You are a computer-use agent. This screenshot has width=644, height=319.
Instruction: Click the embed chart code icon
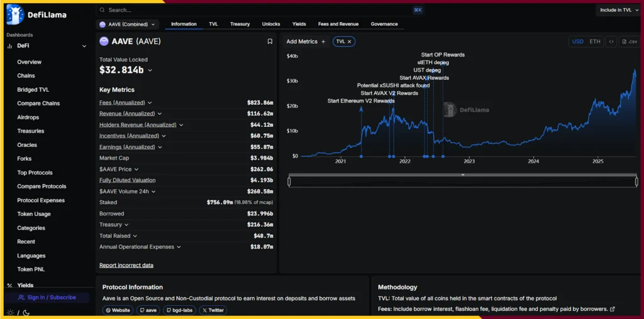click(x=611, y=41)
